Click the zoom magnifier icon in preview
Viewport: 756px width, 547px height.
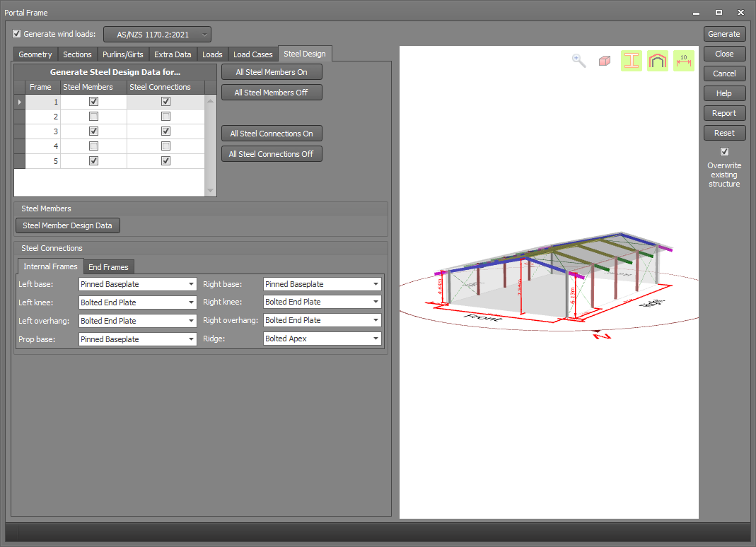tap(579, 61)
